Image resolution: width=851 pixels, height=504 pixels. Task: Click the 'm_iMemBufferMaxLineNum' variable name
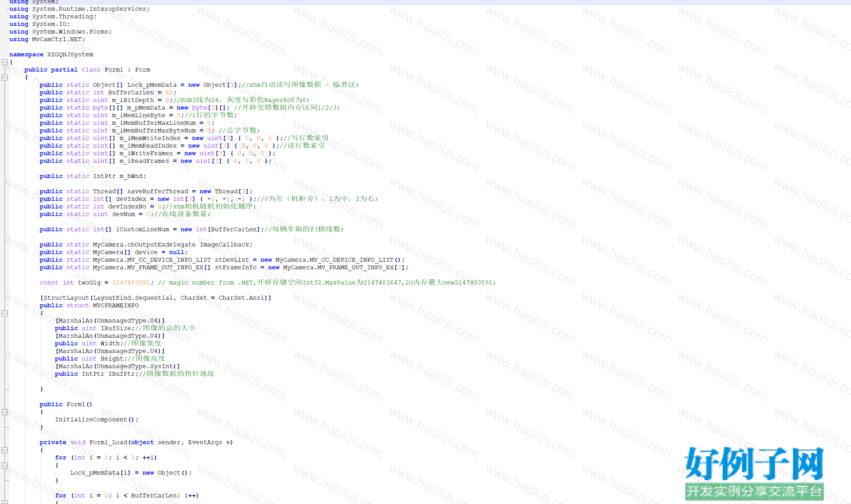pos(154,123)
